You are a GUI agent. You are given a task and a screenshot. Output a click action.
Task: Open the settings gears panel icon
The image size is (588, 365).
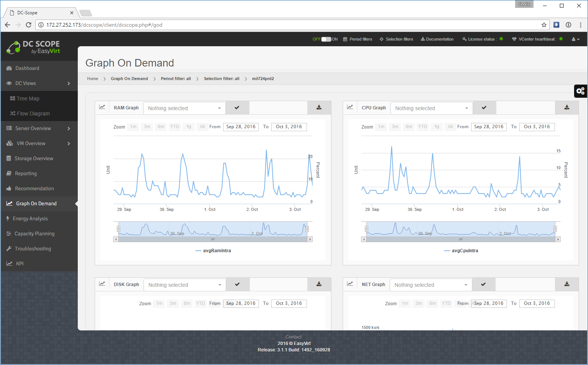pos(580,91)
